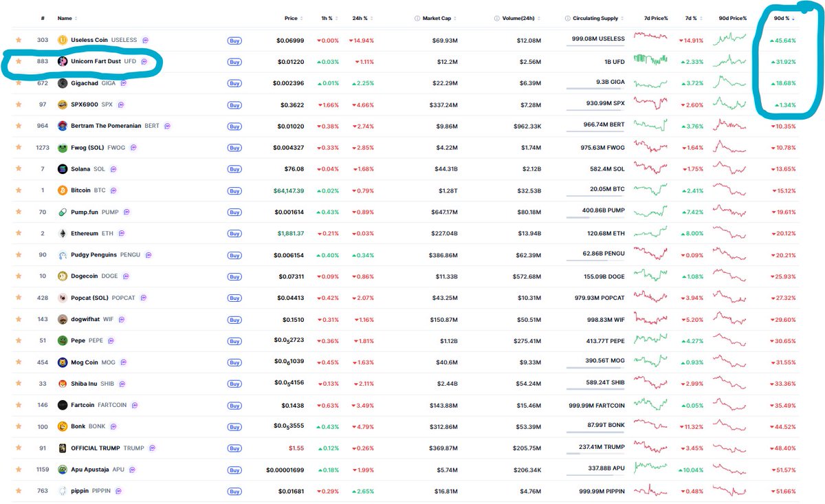Click the Fwog (SOL) frog logo
The image size is (825, 504).
[x=63, y=148]
